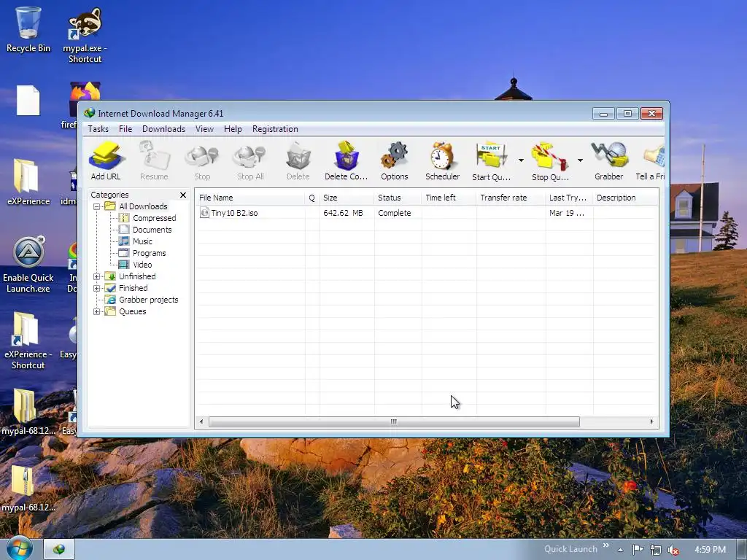This screenshot has width=747, height=560.
Task: Click the horizontal scrollbar thumb
Action: [x=394, y=422]
